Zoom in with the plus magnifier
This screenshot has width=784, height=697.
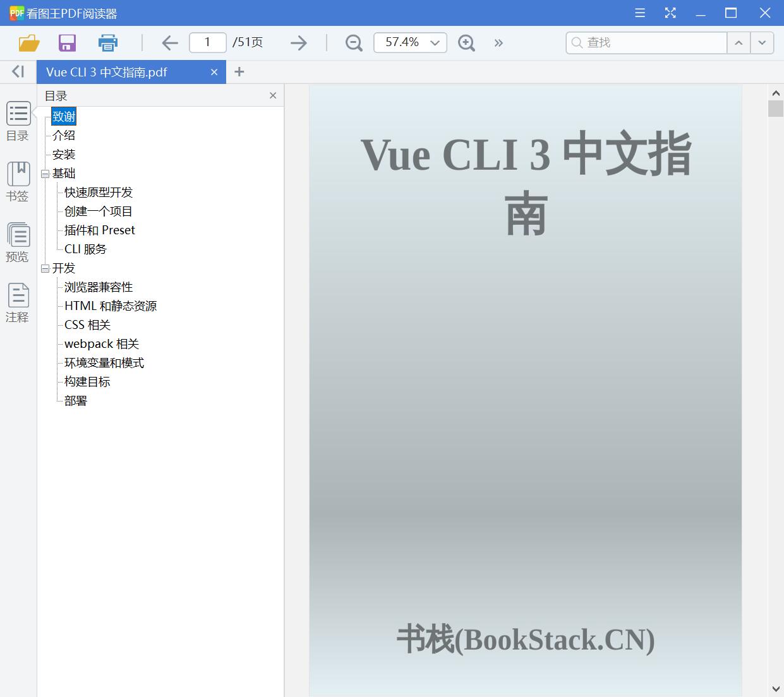click(467, 43)
